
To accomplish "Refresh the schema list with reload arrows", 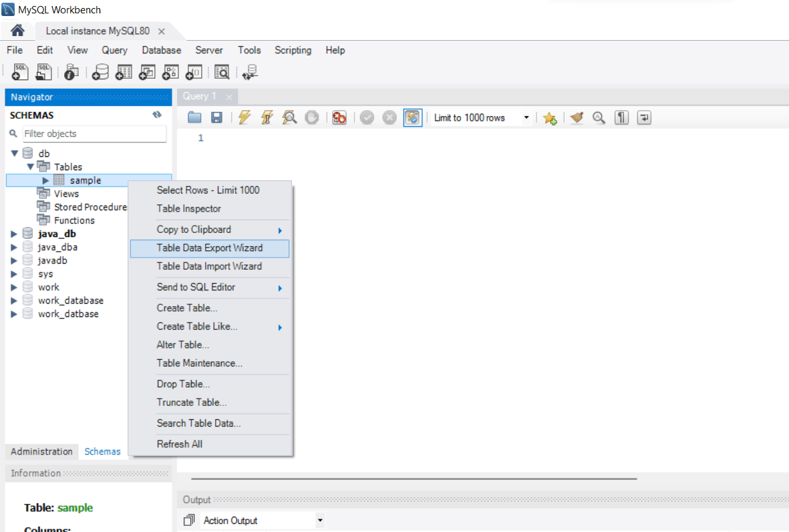I will click(x=156, y=114).
